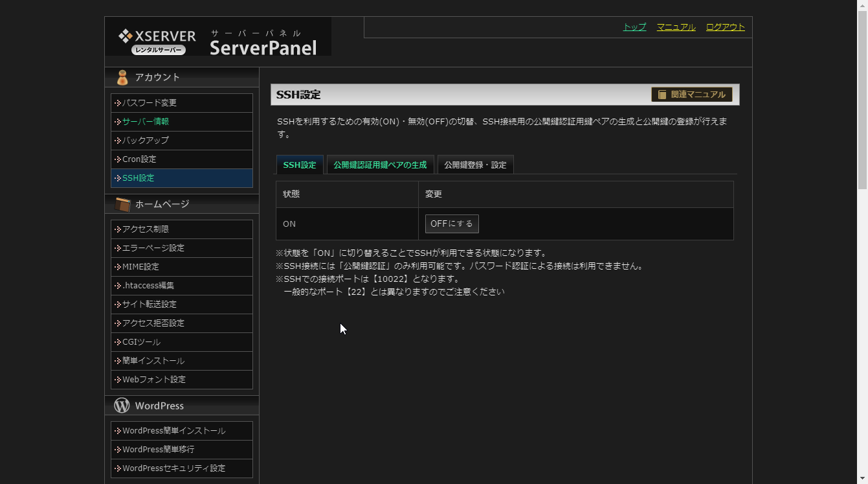Select the 公開鍵登録・設定 tab
Screen dimensions: 868x484
pyautogui.click(x=475, y=165)
